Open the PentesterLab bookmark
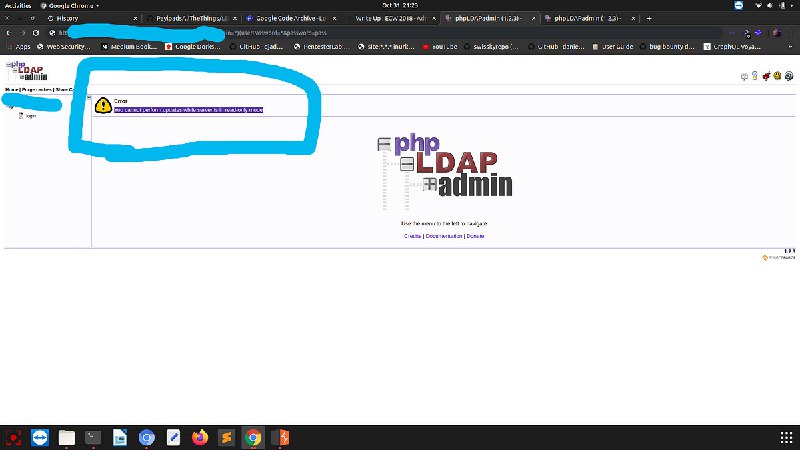The image size is (800, 450). (x=321, y=46)
